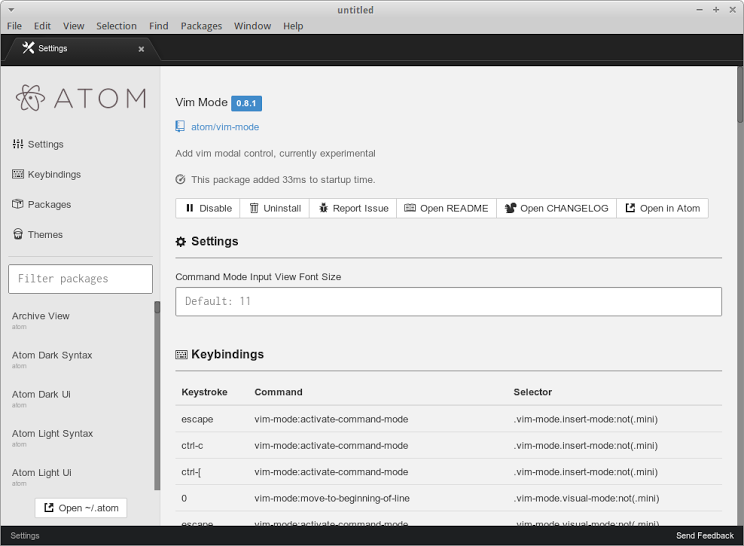Click the Settings sliders icon in sidebar

[18, 144]
